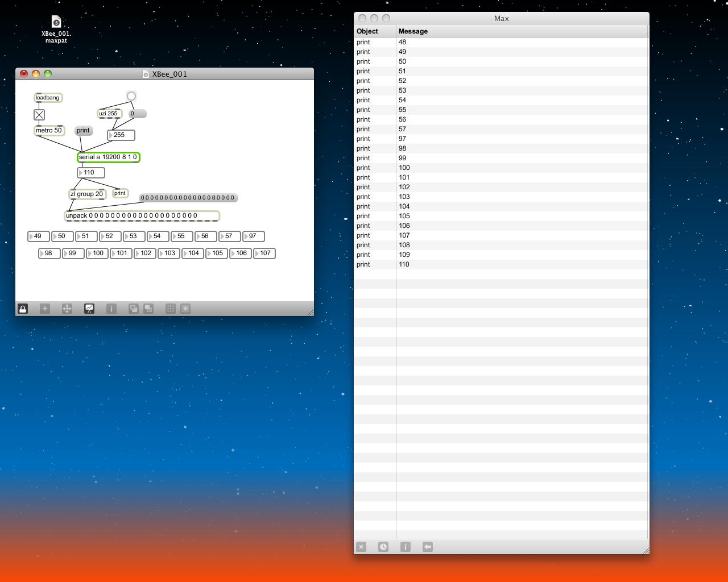The image size is (728, 582).
Task: Click the long zeros message box
Action: pyautogui.click(x=188, y=198)
